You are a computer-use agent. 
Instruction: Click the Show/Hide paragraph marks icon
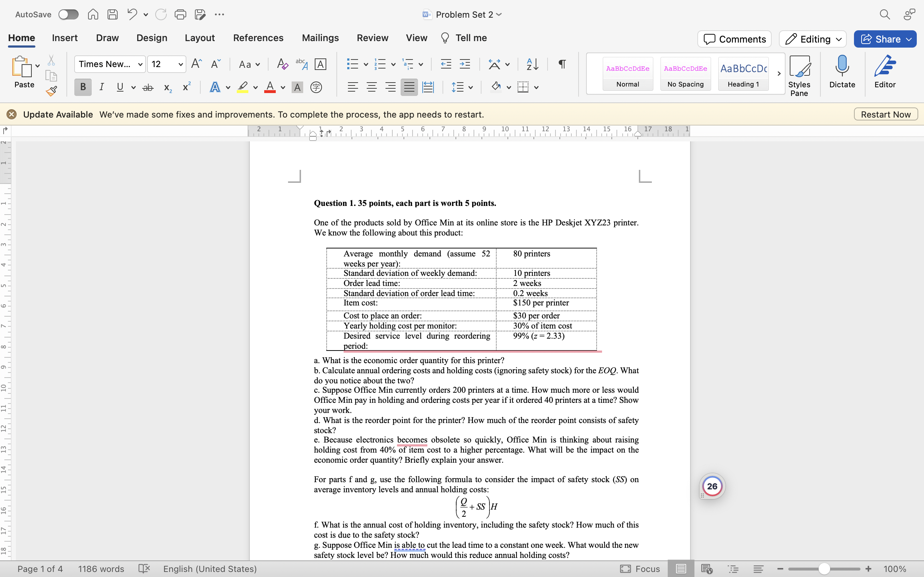tap(562, 64)
